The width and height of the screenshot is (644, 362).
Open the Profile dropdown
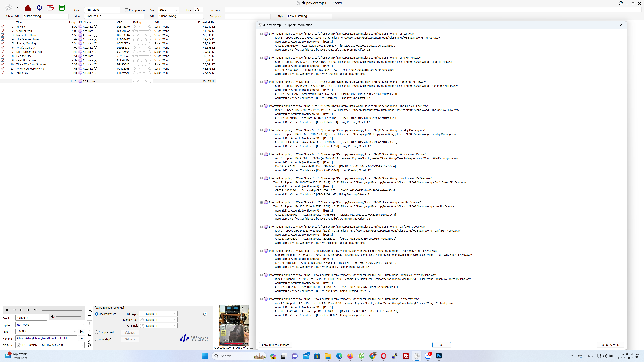pos(31,318)
